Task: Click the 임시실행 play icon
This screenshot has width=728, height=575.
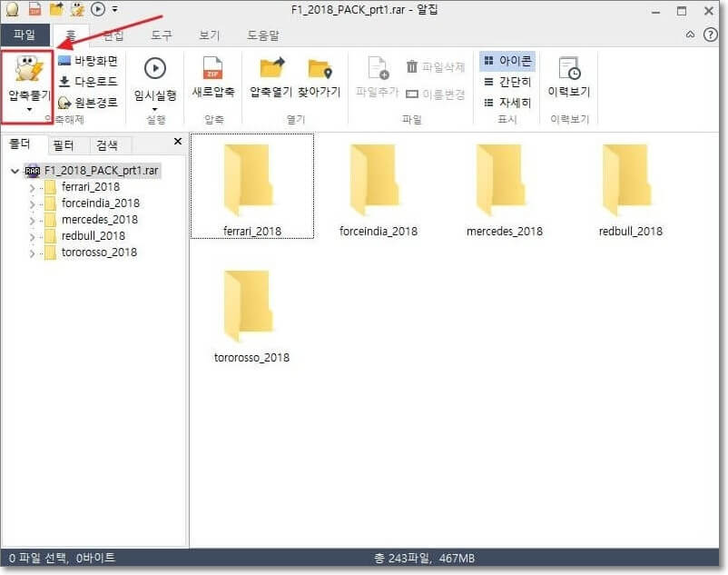Action: point(155,68)
